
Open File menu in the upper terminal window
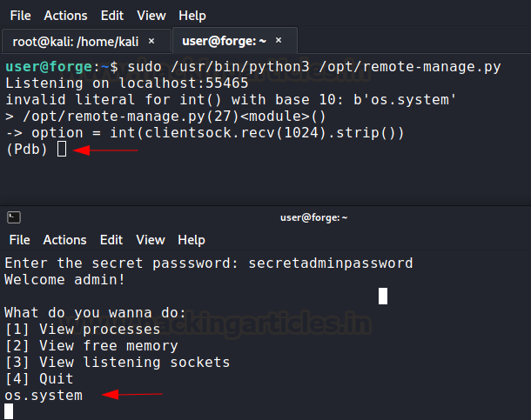tap(20, 16)
